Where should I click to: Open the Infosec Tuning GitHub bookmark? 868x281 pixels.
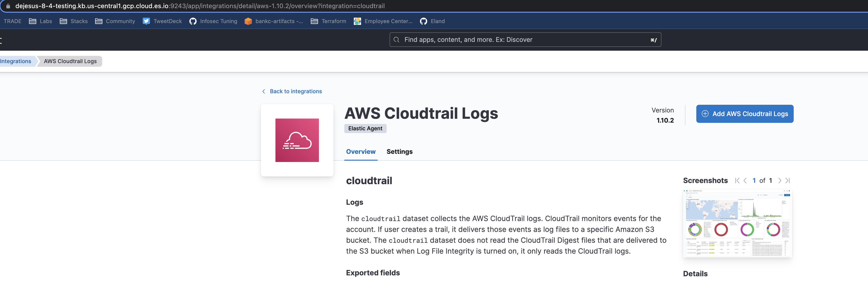pos(193,21)
